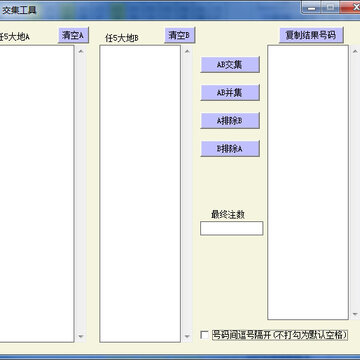Click into the 任5大地B text area
The width and height of the screenshot is (360, 360).
[x=140, y=194]
